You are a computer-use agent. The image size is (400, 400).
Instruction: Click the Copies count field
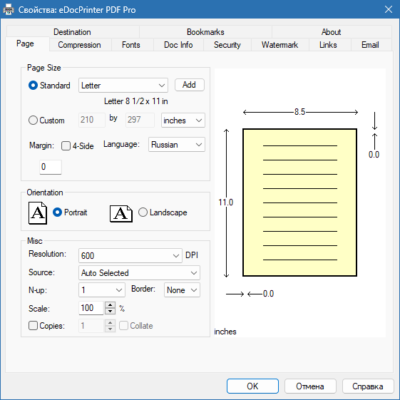point(92,325)
